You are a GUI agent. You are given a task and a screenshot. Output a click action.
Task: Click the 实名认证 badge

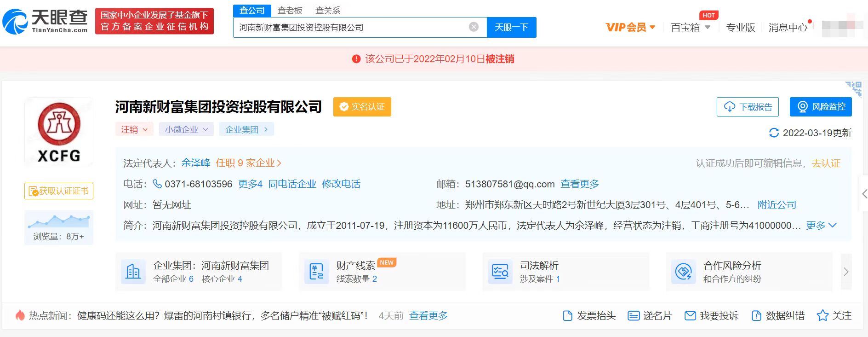(x=362, y=107)
